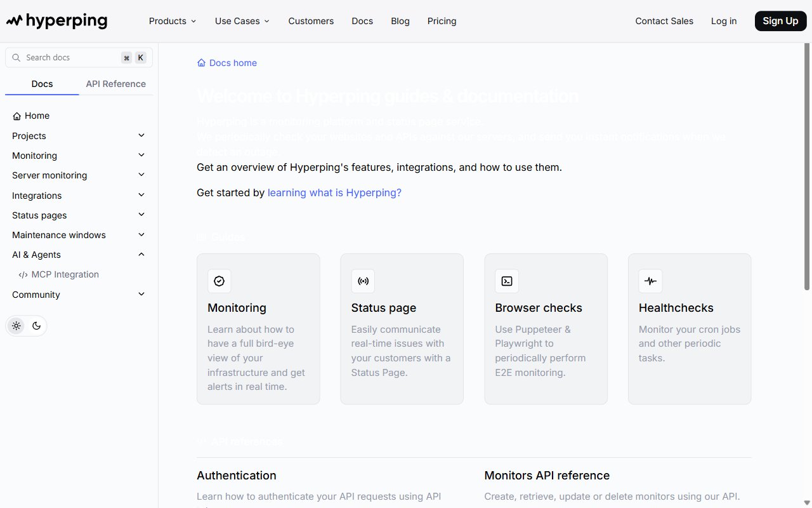Click the Docs home breadcrumb link
812x508 pixels.
227,63
